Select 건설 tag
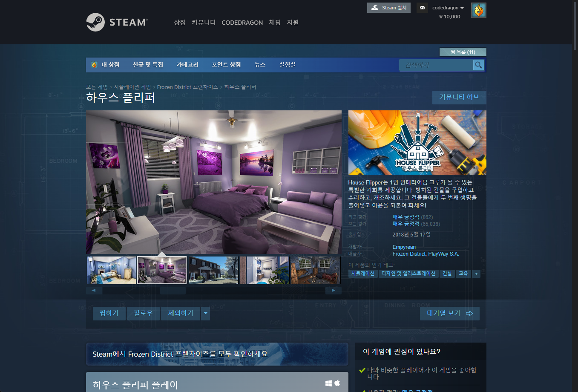Image resolution: width=578 pixels, height=392 pixels. tap(447, 274)
